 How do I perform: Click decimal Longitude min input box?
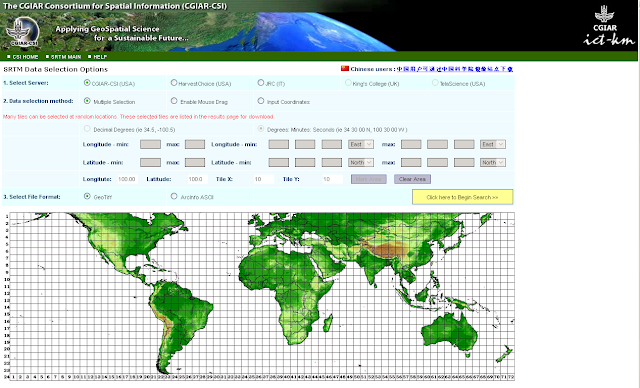(x=150, y=144)
